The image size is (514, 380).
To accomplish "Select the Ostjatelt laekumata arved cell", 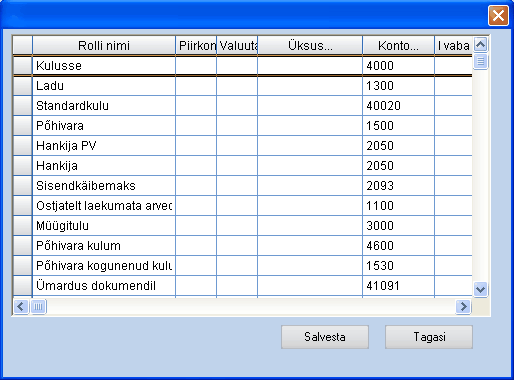I will click(x=104, y=206).
